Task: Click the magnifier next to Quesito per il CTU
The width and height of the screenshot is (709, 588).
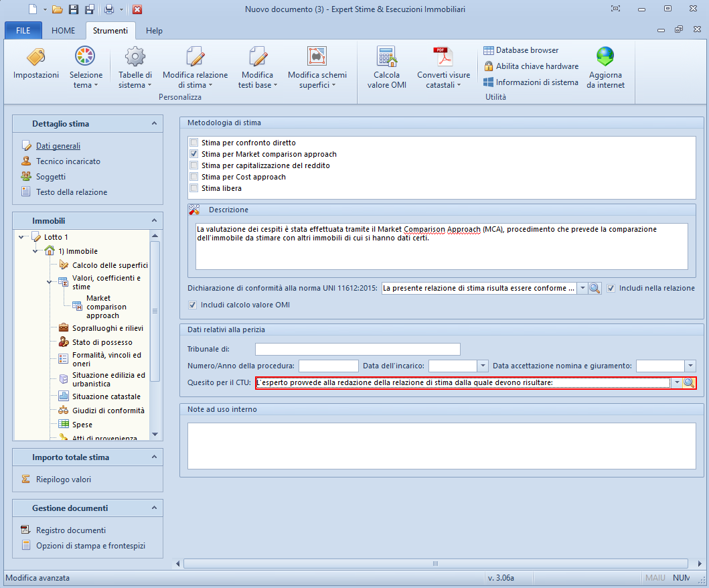Action: click(x=689, y=383)
